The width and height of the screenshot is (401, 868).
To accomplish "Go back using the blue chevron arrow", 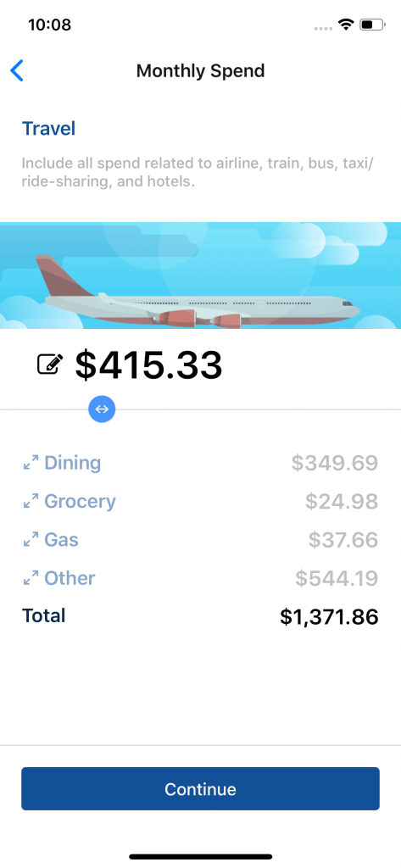I will coord(17,71).
